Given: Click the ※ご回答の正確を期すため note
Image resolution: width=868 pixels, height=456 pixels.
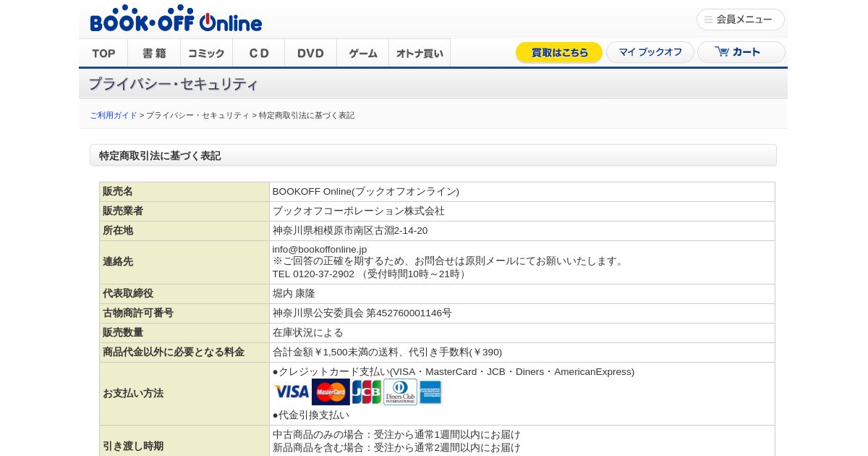Looking at the screenshot, I should 449,261.
